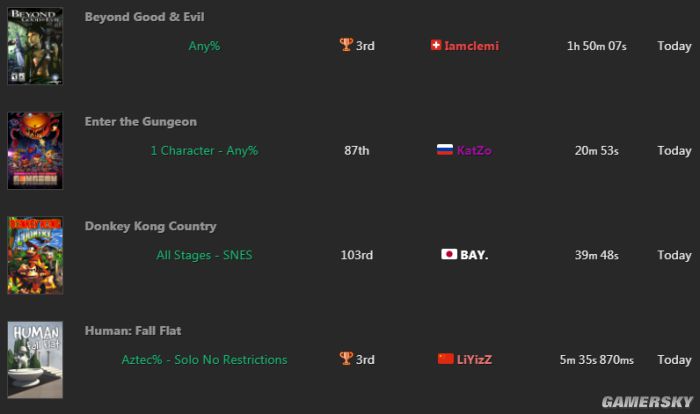Open the All Stages - SNES category
Viewport: 700px width, 414px height.
tap(204, 255)
